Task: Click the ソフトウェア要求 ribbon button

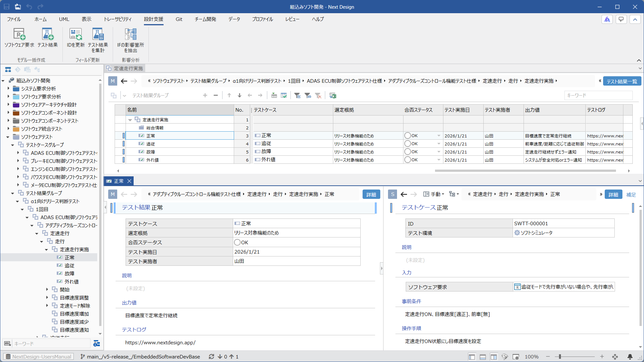Action: (19, 38)
